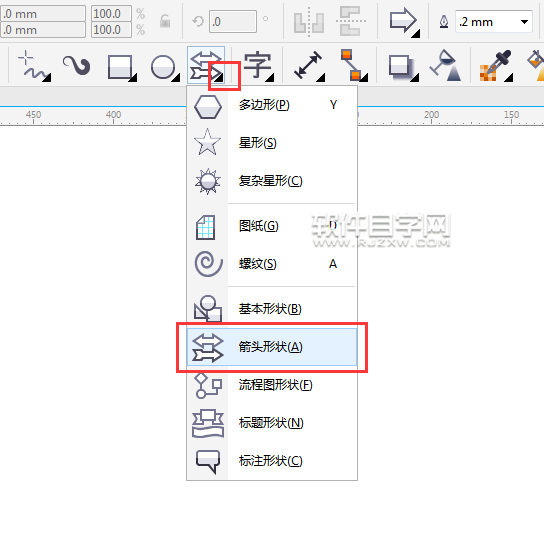Select the Freehand drawing tool

(x=34, y=65)
